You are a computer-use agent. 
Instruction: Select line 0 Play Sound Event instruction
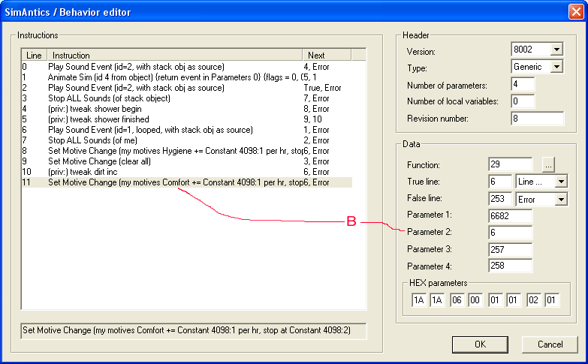[x=187, y=67]
